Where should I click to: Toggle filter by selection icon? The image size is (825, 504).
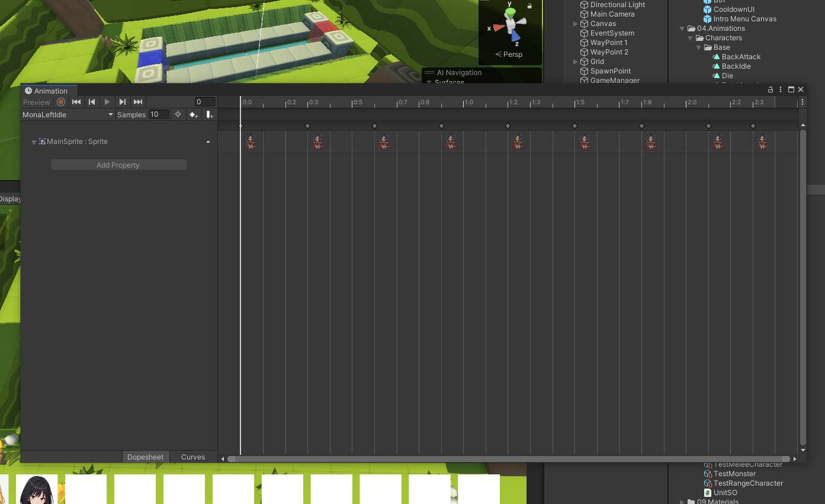pyautogui.click(x=178, y=114)
